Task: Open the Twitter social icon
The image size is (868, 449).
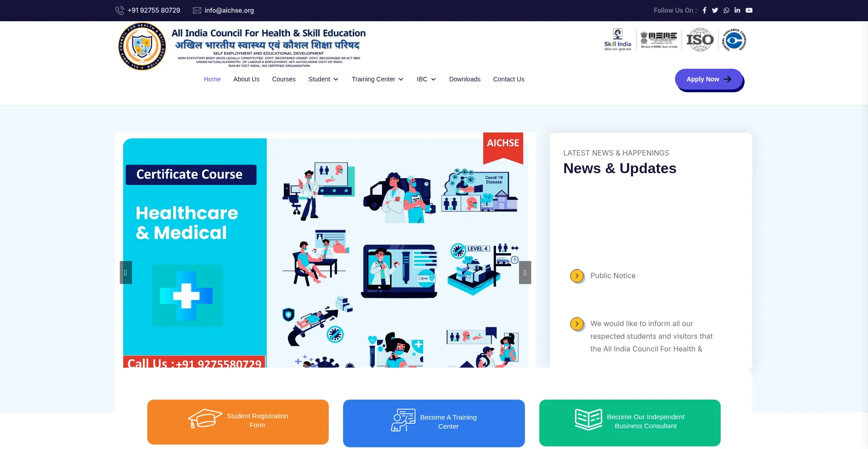Action: coord(715,10)
